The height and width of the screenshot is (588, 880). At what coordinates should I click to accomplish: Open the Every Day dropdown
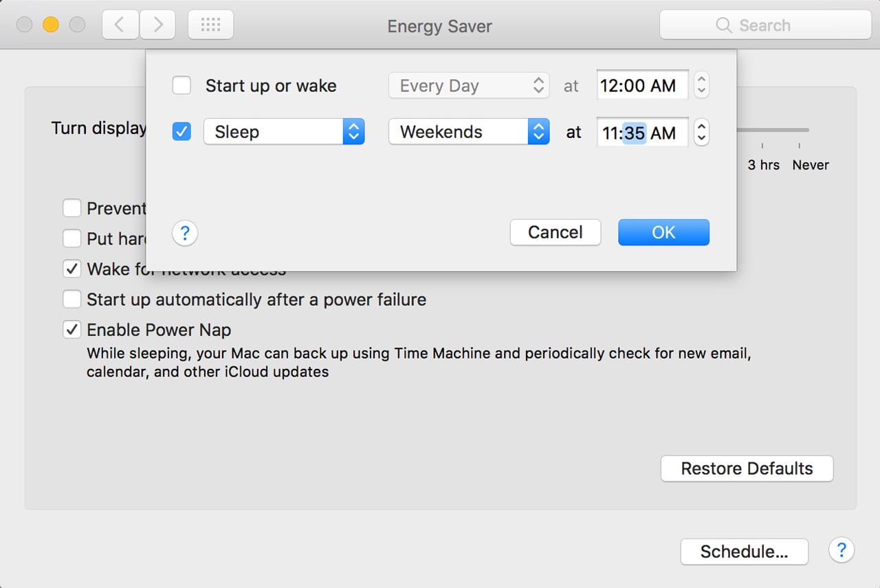pyautogui.click(x=468, y=86)
